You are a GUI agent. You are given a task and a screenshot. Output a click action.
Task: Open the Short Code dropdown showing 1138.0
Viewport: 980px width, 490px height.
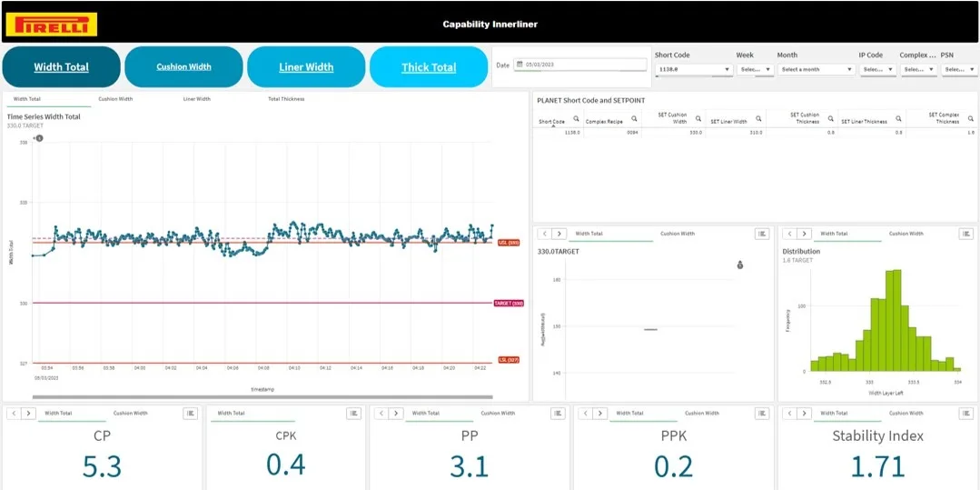click(x=694, y=69)
